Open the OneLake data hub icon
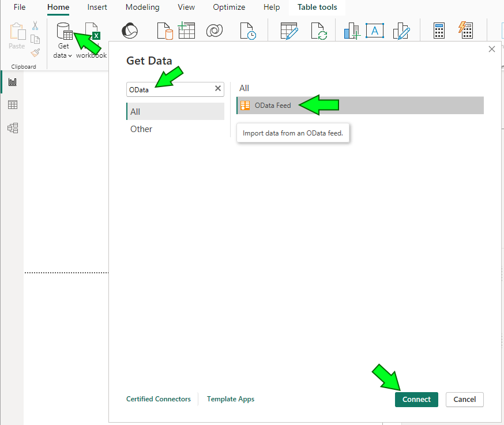This screenshot has height=425, width=504. pos(130,31)
